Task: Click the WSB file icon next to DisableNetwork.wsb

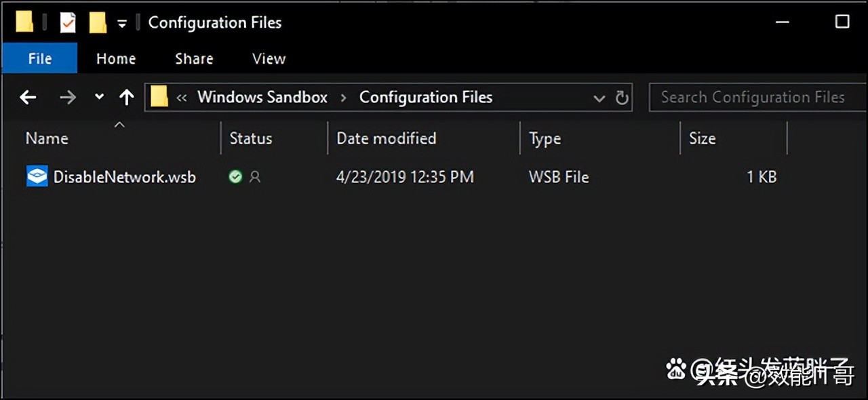Action: pos(37,176)
